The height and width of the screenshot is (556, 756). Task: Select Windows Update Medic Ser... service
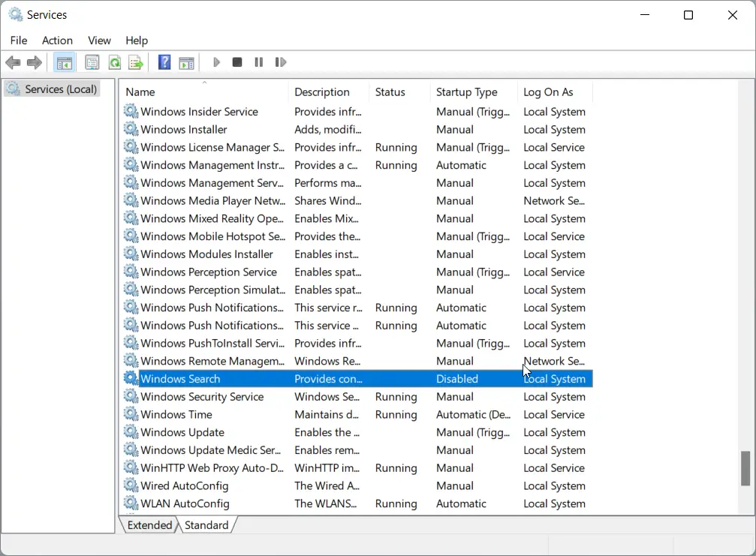(x=211, y=450)
